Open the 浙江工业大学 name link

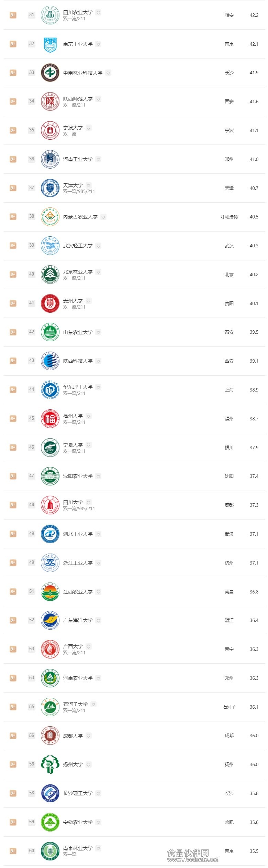tap(78, 563)
